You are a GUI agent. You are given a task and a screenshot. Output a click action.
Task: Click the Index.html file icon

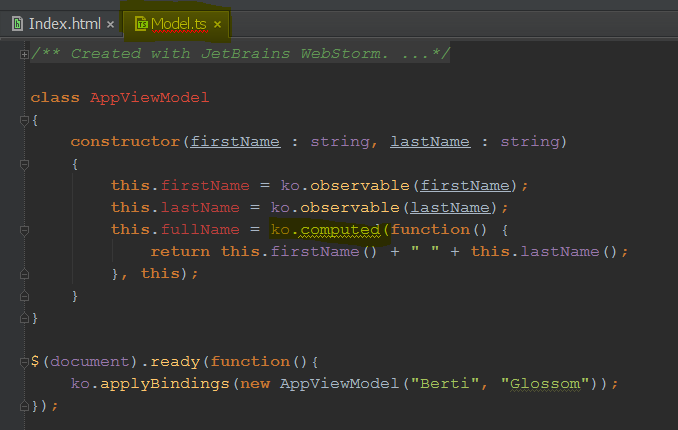(x=17, y=23)
